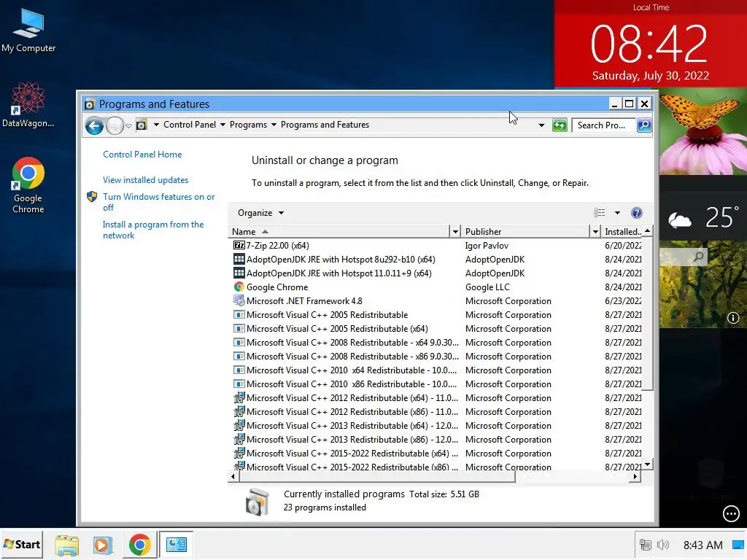This screenshot has height=560, width=747.
Task: Open media player taskbar icon
Action: coord(102,545)
